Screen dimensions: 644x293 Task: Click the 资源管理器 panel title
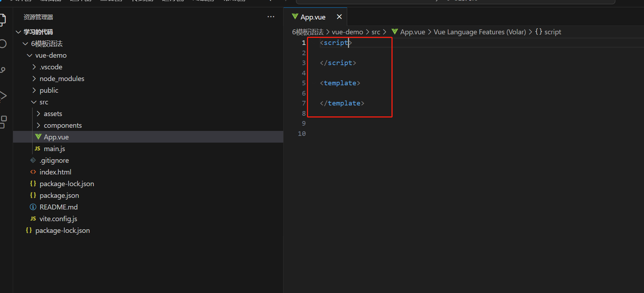[x=38, y=17]
